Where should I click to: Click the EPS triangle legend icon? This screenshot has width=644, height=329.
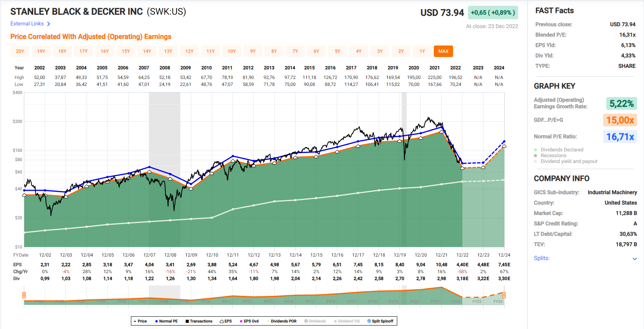[x=222, y=321]
